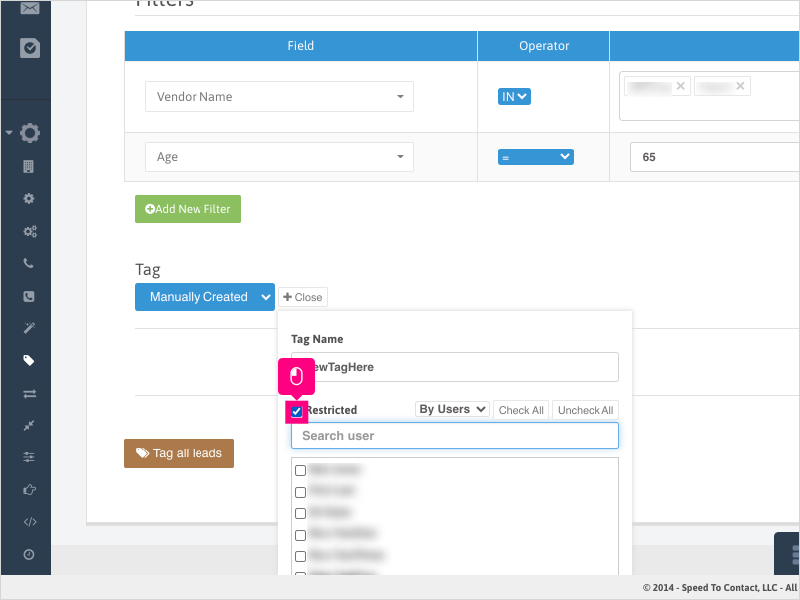This screenshot has height=600, width=800.
Task: Open the tag icon in sidebar
Action: [x=29, y=361]
